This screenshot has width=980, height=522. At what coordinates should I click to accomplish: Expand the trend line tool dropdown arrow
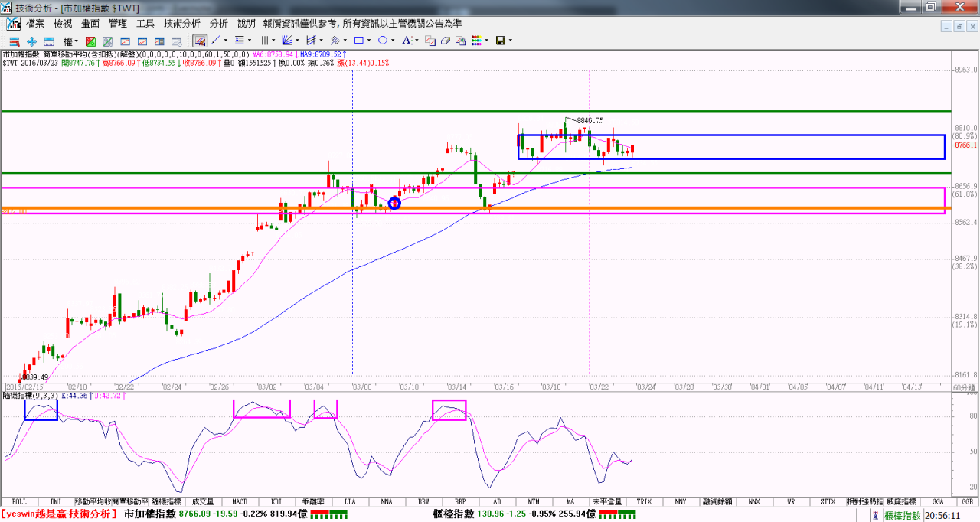[226, 41]
